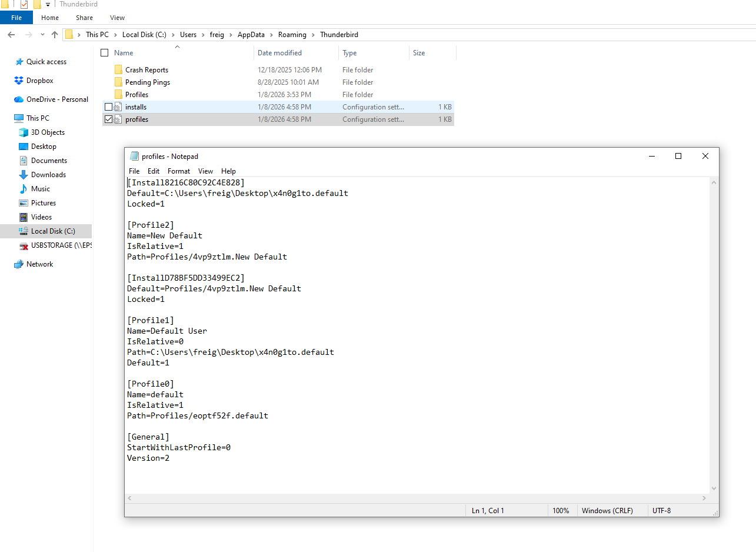Click the Downloads arrow icon
The image size is (756, 552).
pos(24,175)
